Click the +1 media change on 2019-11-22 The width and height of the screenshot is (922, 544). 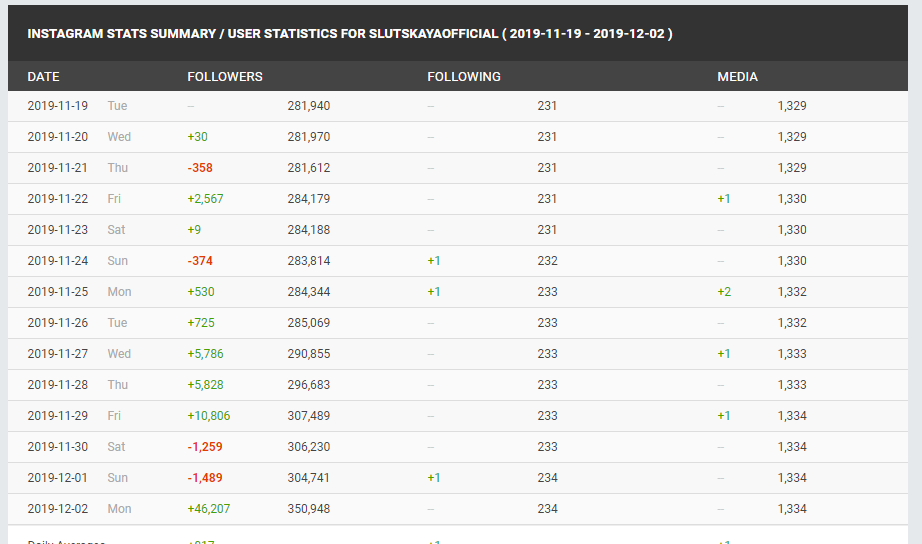tap(724, 199)
